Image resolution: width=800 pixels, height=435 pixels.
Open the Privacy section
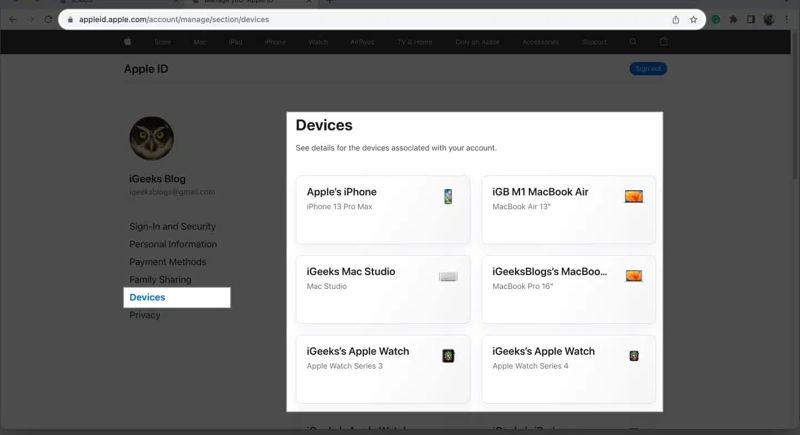[x=144, y=315]
